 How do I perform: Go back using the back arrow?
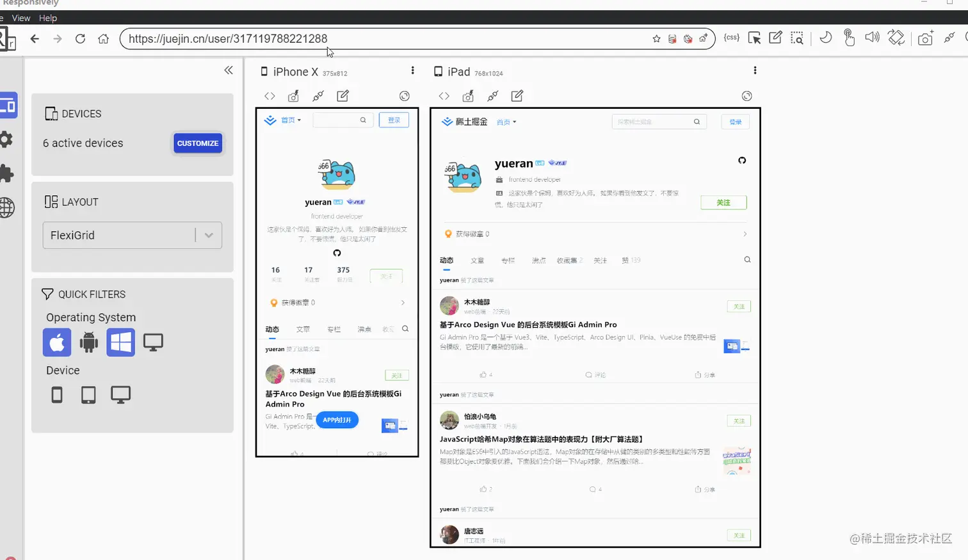pos(35,39)
